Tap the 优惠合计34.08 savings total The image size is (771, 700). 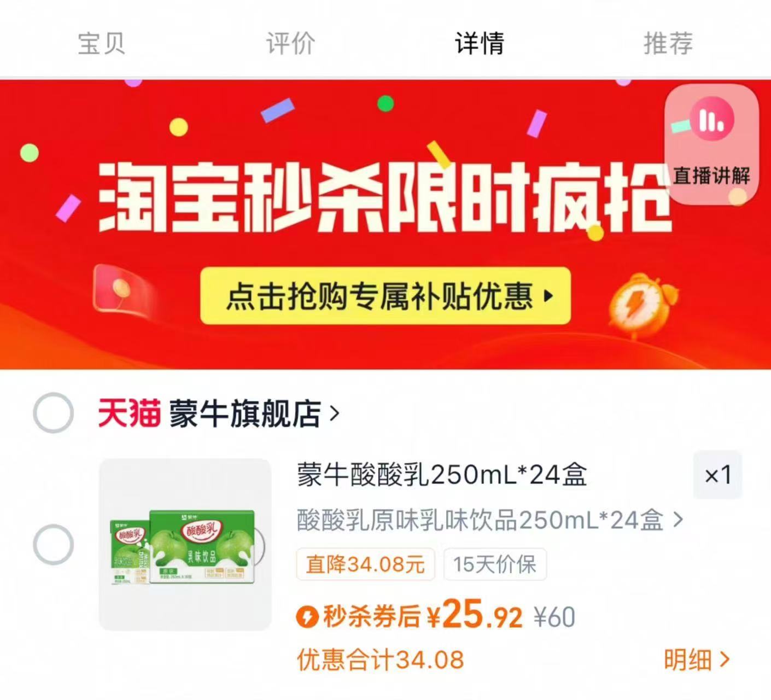(381, 660)
